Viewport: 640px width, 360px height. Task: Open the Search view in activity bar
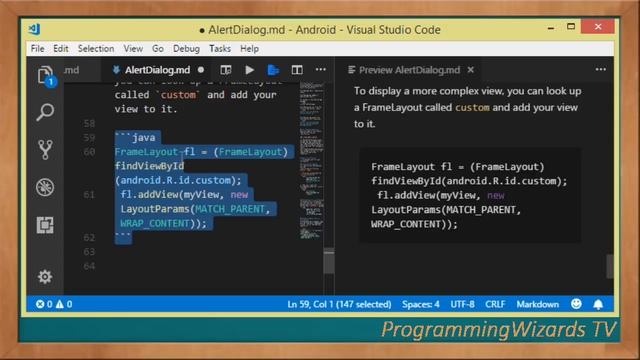point(45,112)
